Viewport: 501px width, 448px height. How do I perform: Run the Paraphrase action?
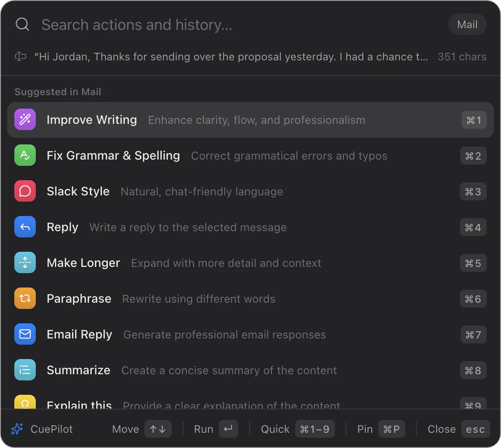click(250, 299)
